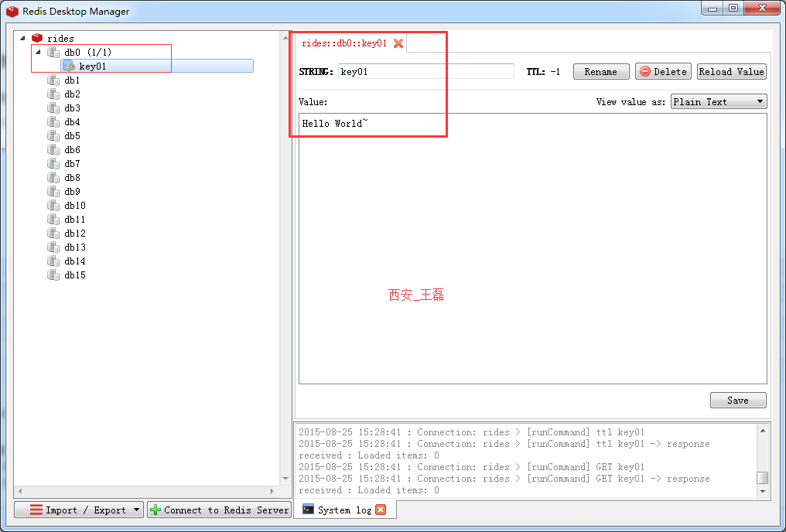Click the db14 database icon
786x532 pixels.
(x=53, y=261)
